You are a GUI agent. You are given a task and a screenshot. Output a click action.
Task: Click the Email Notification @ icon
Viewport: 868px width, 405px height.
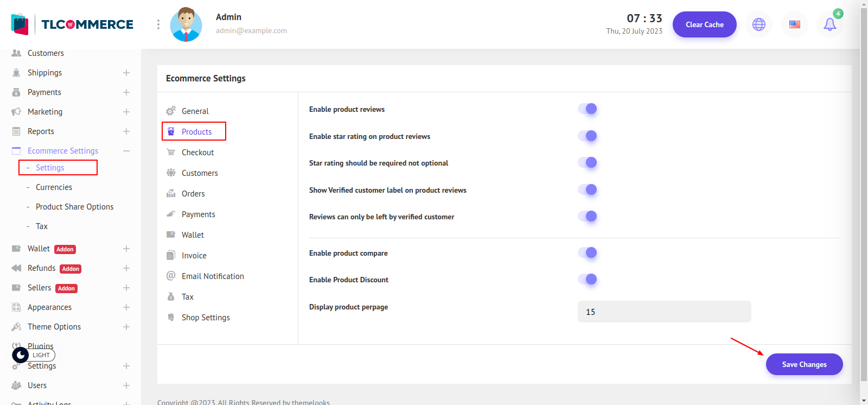pyautogui.click(x=171, y=276)
